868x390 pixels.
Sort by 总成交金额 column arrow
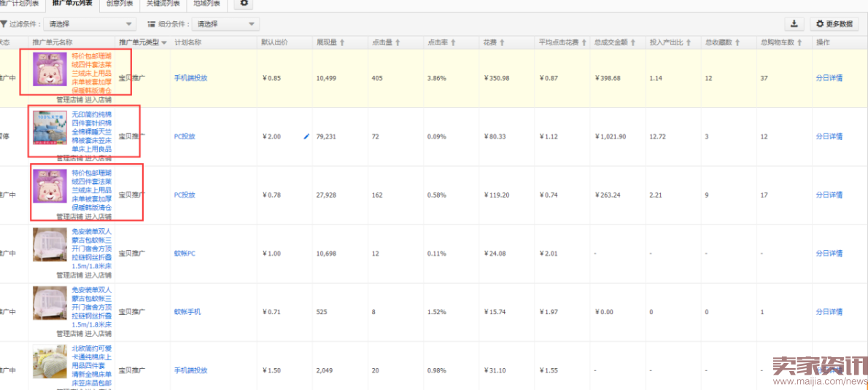[x=632, y=42]
